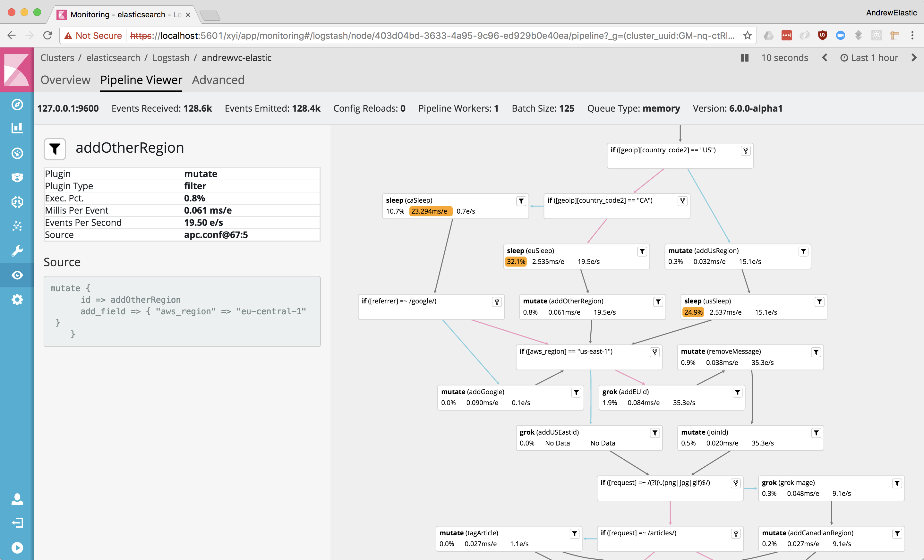
Task: Open the Advanced tab
Action: pyautogui.click(x=218, y=80)
